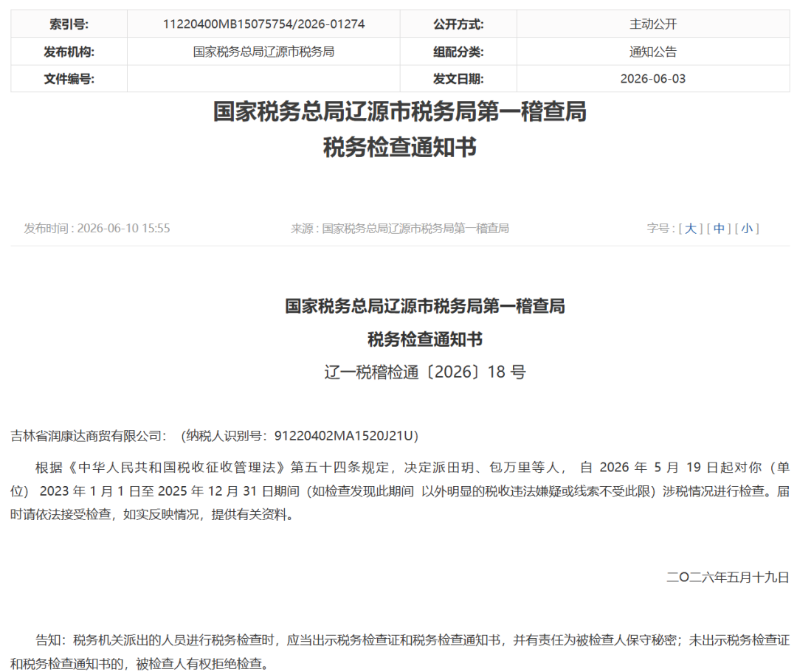Click the large page heading 税务检查通知书
Viewport: 797px width, 672px height.
[x=400, y=148]
